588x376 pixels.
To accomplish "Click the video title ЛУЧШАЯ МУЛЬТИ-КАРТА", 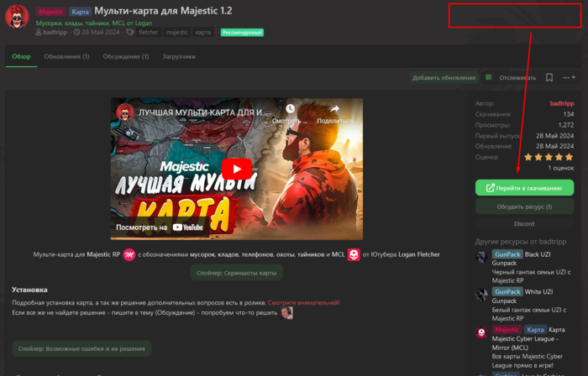I will click(x=201, y=112).
